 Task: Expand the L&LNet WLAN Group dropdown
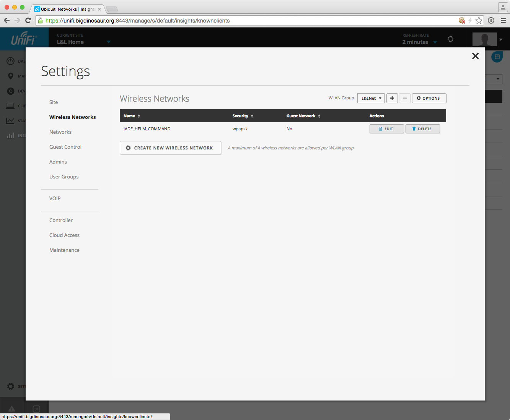click(370, 98)
